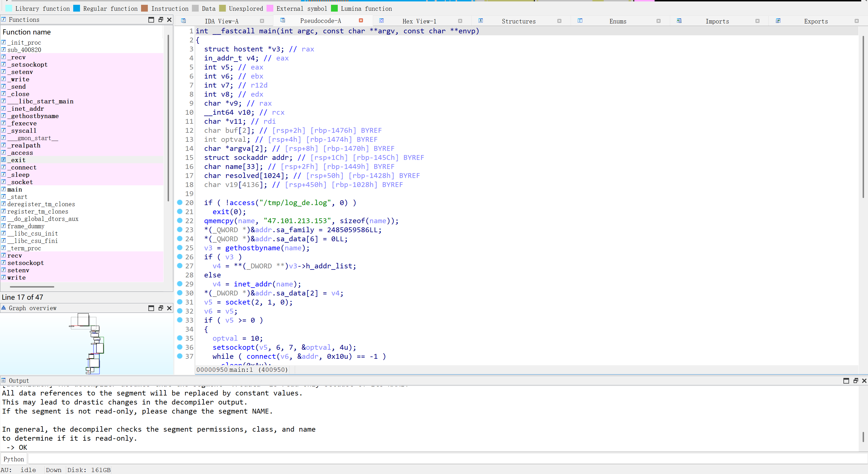The image size is (868, 474).
Task: Toggle breakpoint dot on line 22
Action: coord(180,221)
